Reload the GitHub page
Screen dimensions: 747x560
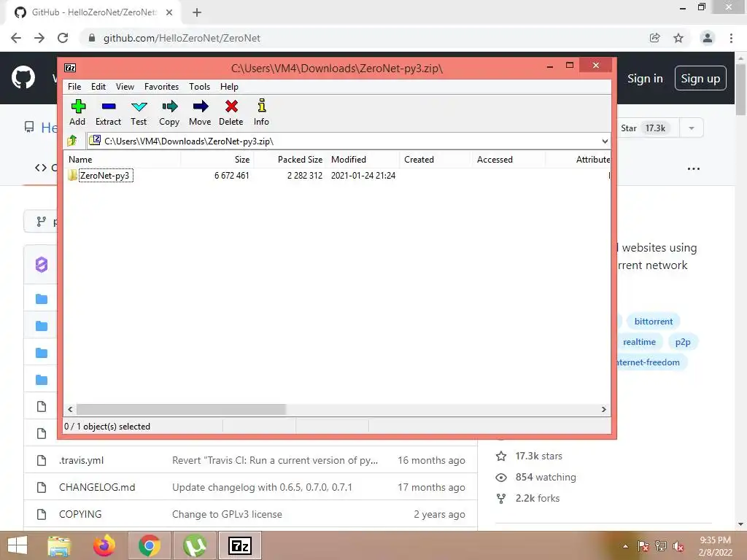(63, 38)
